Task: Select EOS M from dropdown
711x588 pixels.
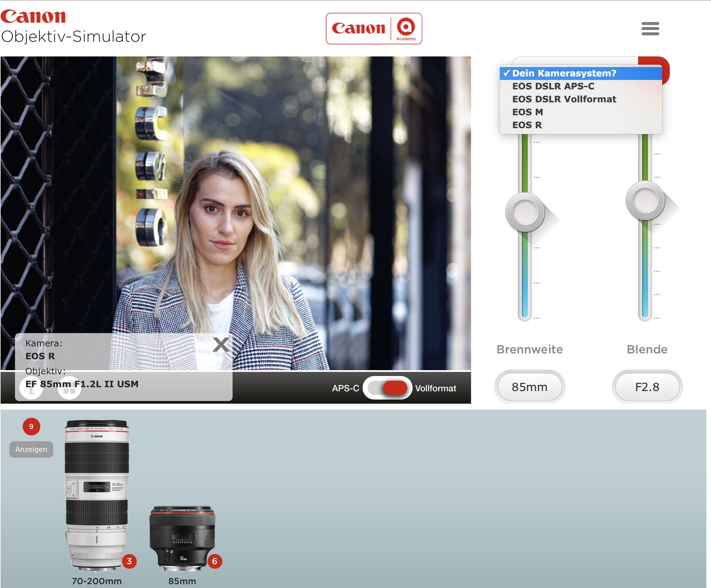Action: [x=527, y=112]
